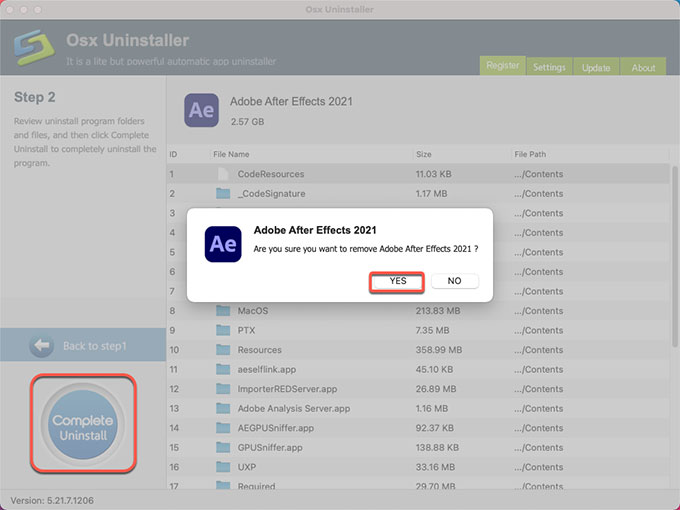Select the aeselflink.app folder icon
Image resolution: width=680 pixels, height=510 pixels.
pos(223,369)
